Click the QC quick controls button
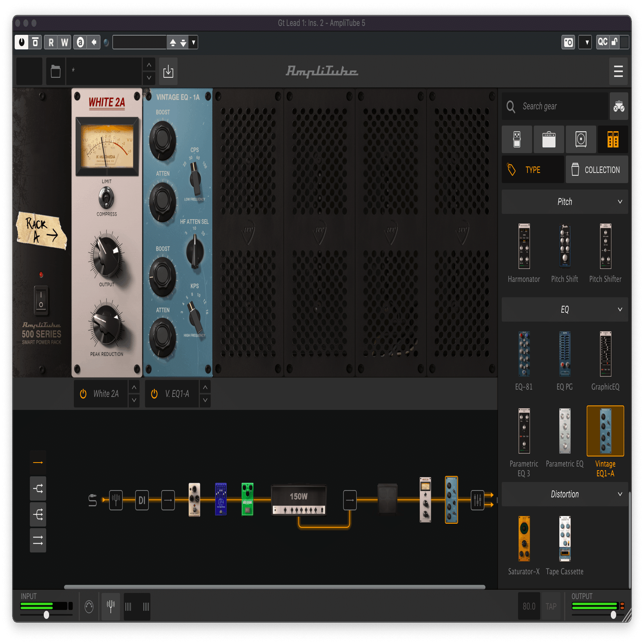 tap(603, 42)
